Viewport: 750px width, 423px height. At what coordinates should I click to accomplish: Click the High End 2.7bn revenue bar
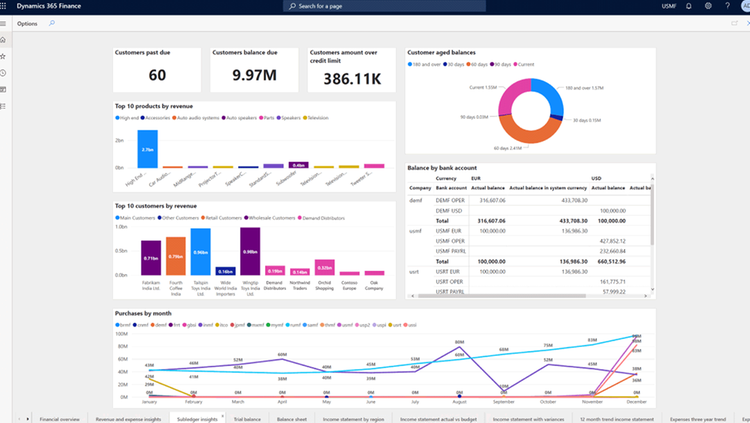point(147,149)
